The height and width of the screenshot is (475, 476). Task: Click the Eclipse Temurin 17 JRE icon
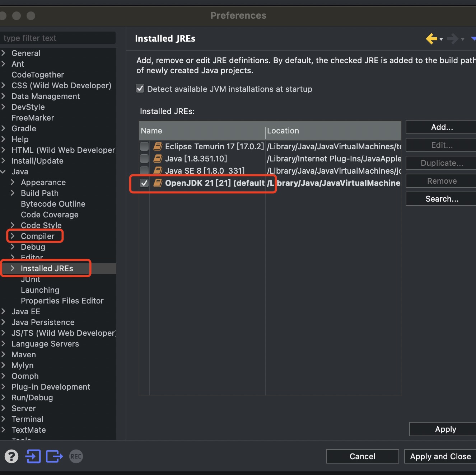[158, 146]
